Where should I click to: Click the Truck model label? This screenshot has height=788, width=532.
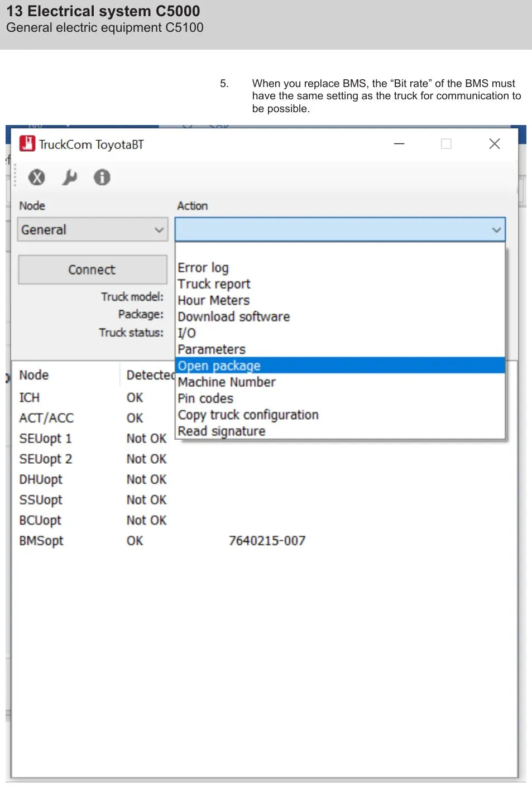[132, 297]
